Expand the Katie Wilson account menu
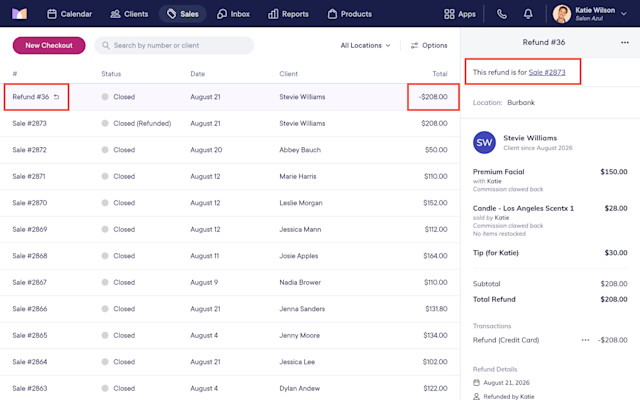640x400 pixels. point(589,14)
